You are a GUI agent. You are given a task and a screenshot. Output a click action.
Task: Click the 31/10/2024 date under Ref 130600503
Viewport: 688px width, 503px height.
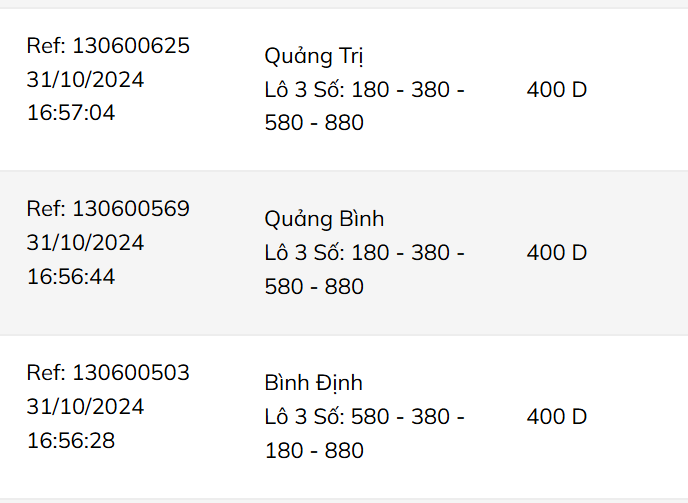[85, 407]
